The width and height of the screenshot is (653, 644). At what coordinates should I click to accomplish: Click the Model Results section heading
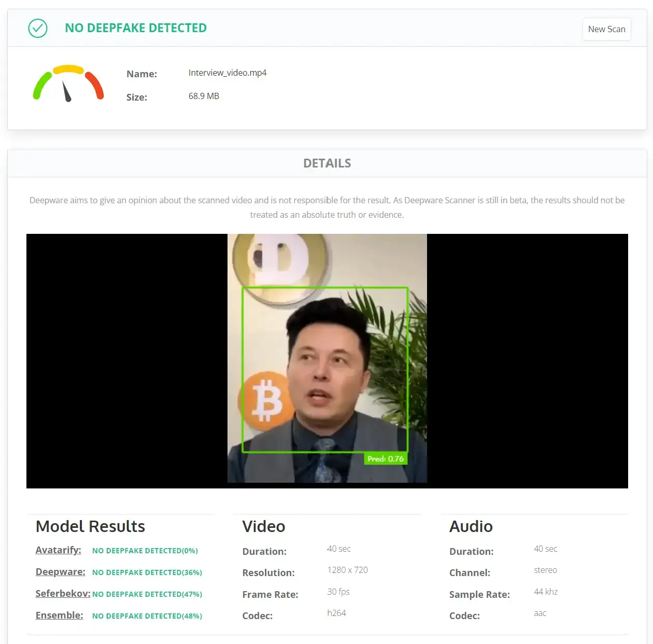click(x=90, y=526)
